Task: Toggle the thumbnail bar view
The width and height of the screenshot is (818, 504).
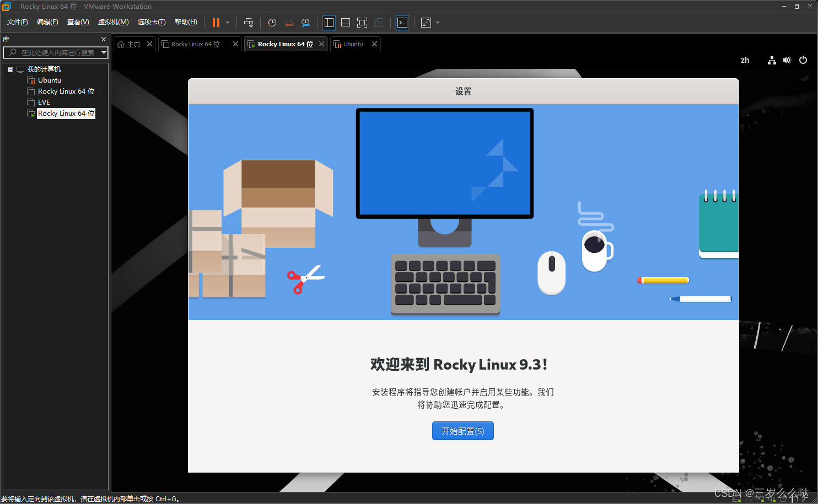Action: tap(346, 23)
